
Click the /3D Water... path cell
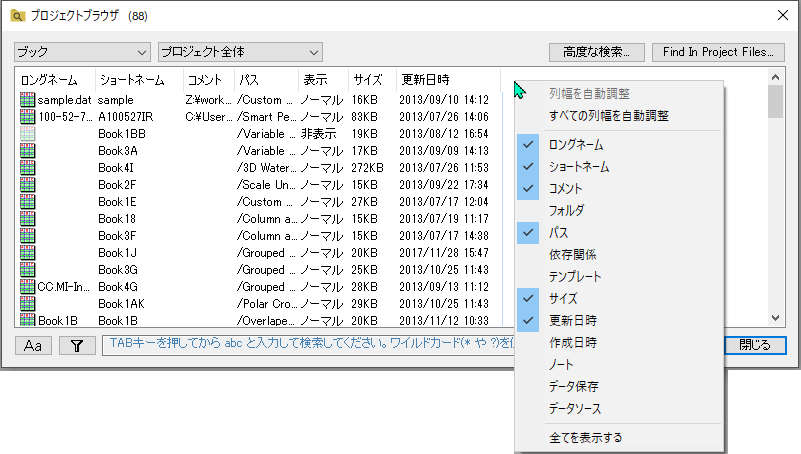pyautogui.click(x=266, y=168)
